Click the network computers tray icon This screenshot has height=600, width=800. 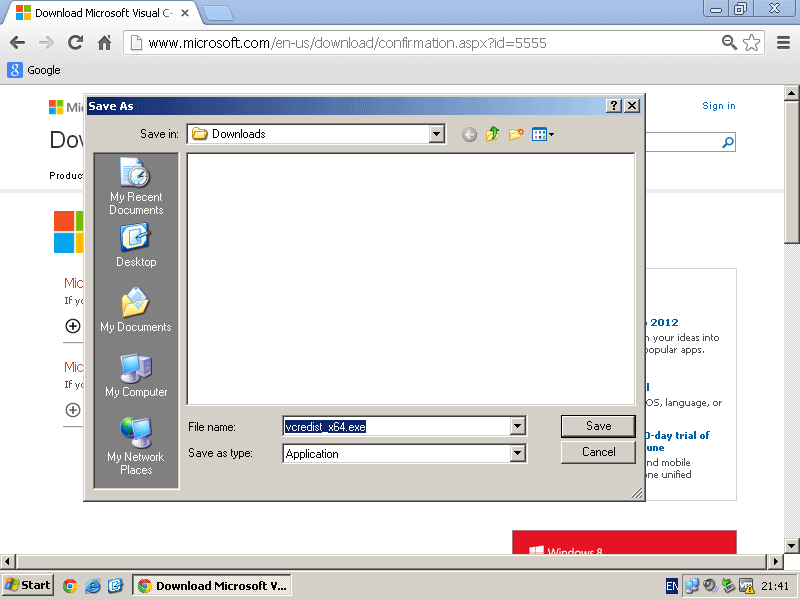[x=691, y=586]
